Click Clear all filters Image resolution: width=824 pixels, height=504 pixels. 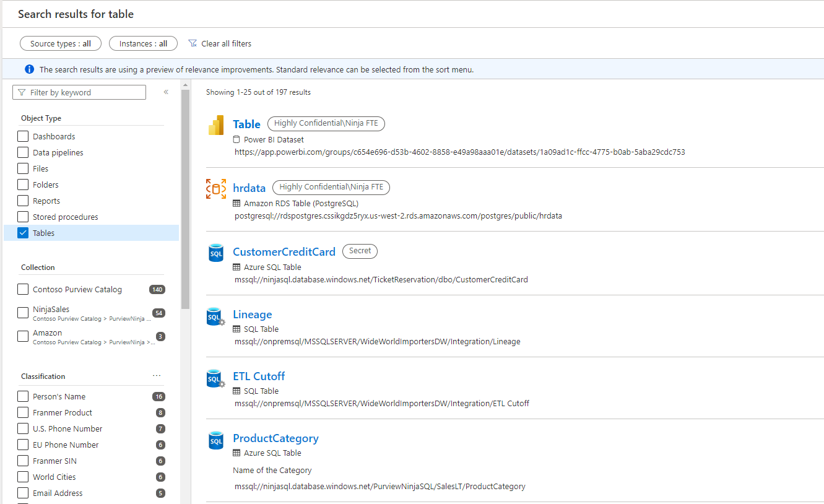click(x=226, y=43)
